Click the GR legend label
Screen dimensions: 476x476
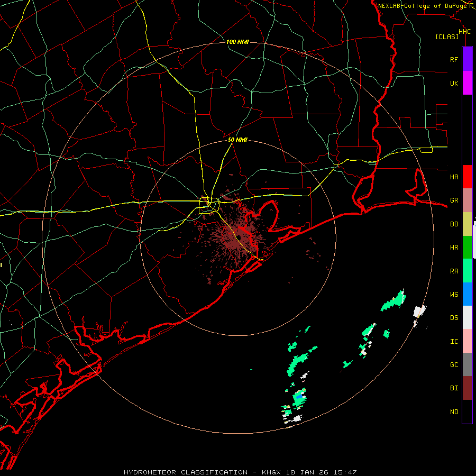point(454,200)
